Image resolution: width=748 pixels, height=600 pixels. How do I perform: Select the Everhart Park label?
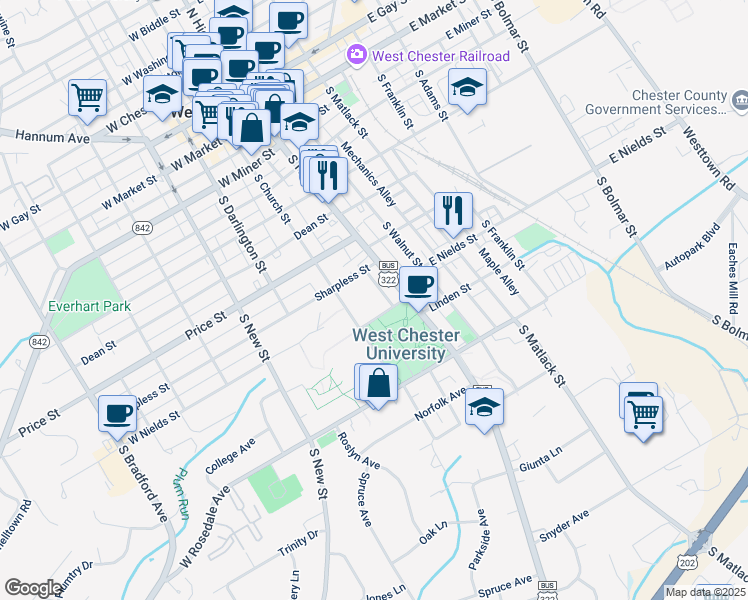click(89, 306)
